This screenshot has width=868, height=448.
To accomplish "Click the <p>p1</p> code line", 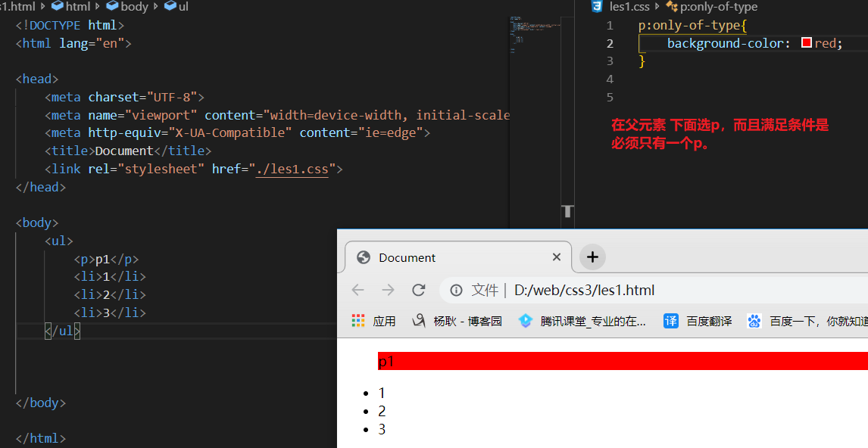I will point(106,259).
